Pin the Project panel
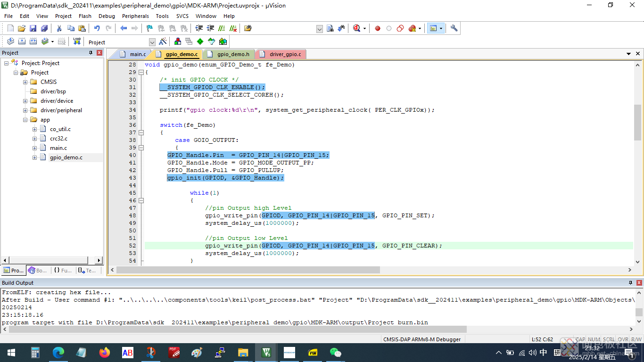 [x=91, y=53]
